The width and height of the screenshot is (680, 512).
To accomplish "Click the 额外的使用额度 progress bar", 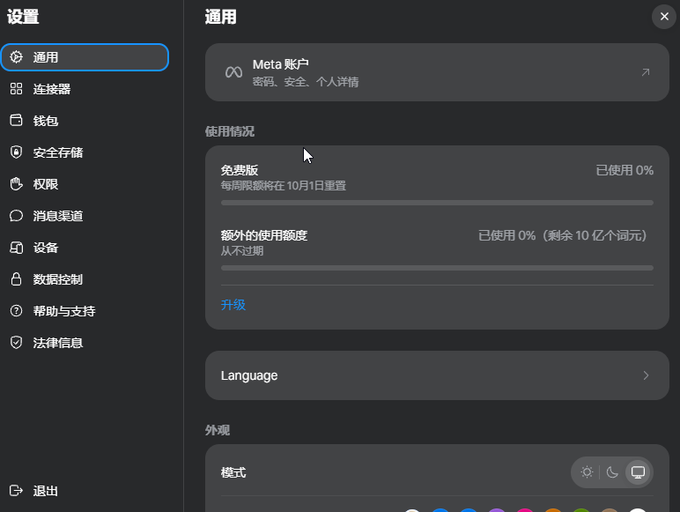I will [x=437, y=268].
